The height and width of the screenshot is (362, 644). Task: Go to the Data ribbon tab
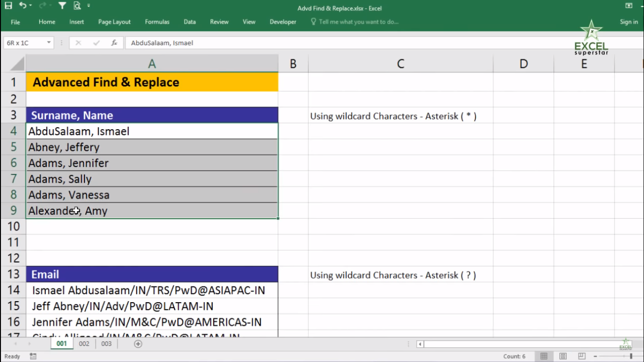[190, 22]
